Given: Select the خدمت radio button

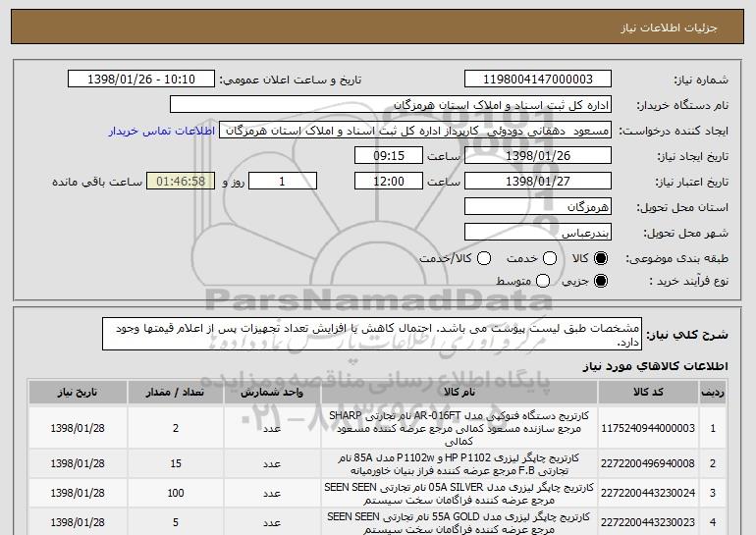Looking at the screenshot, I should point(550,258).
